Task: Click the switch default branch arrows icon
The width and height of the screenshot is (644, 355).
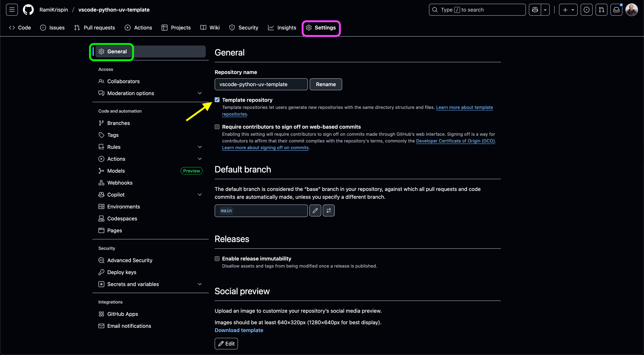Action: [x=329, y=211]
